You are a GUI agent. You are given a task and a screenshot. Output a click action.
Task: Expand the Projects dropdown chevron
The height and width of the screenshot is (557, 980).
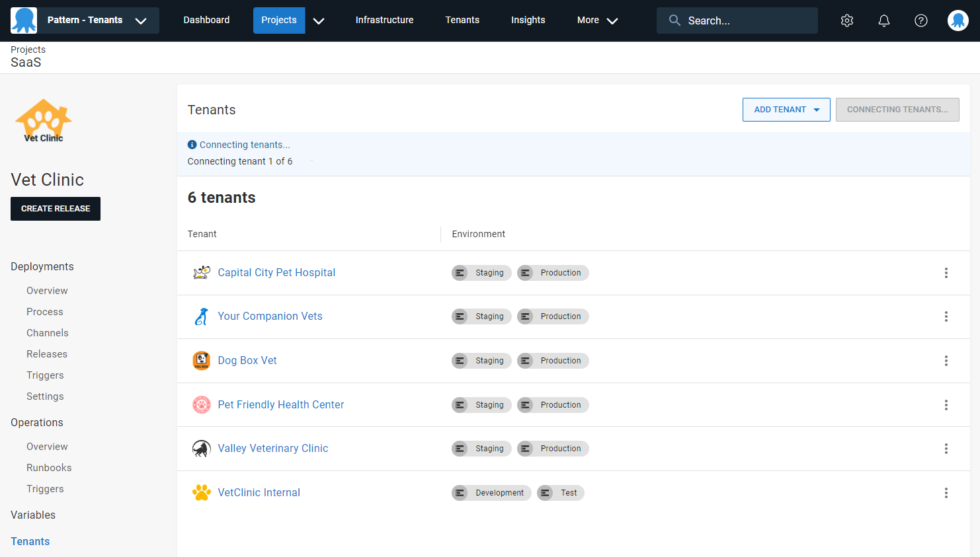click(319, 20)
